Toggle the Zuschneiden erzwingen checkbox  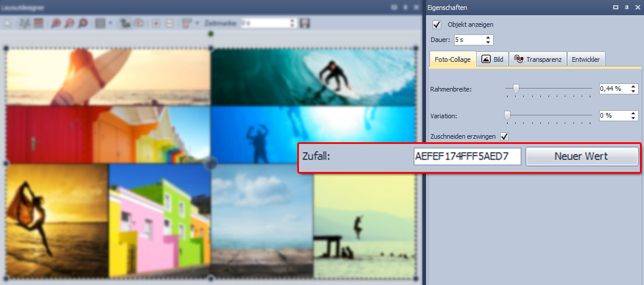[x=505, y=136]
